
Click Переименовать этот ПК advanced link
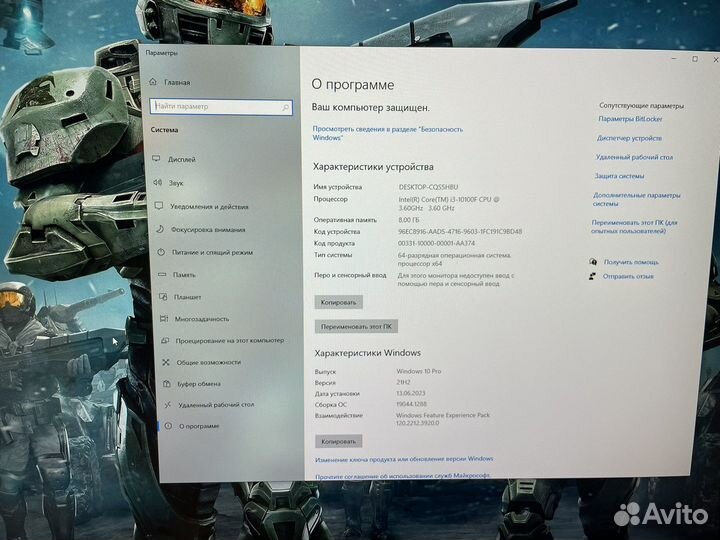pyautogui.click(x=634, y=226)
